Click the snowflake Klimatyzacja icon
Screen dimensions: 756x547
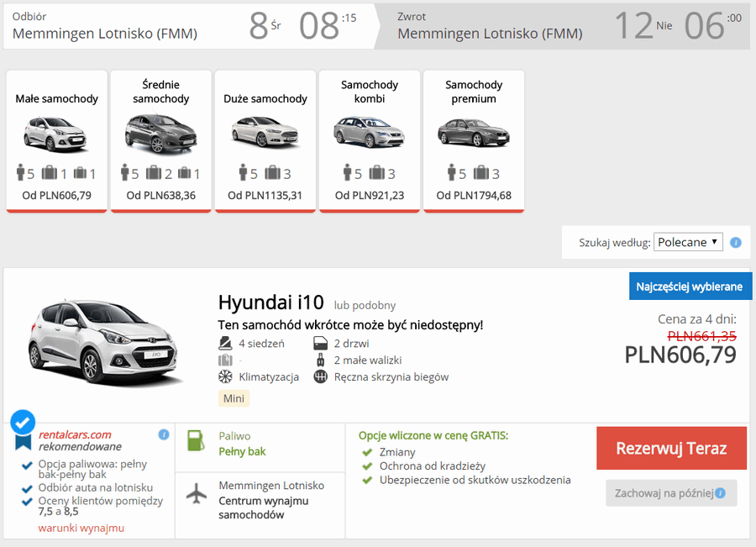(x=225, y=376)
